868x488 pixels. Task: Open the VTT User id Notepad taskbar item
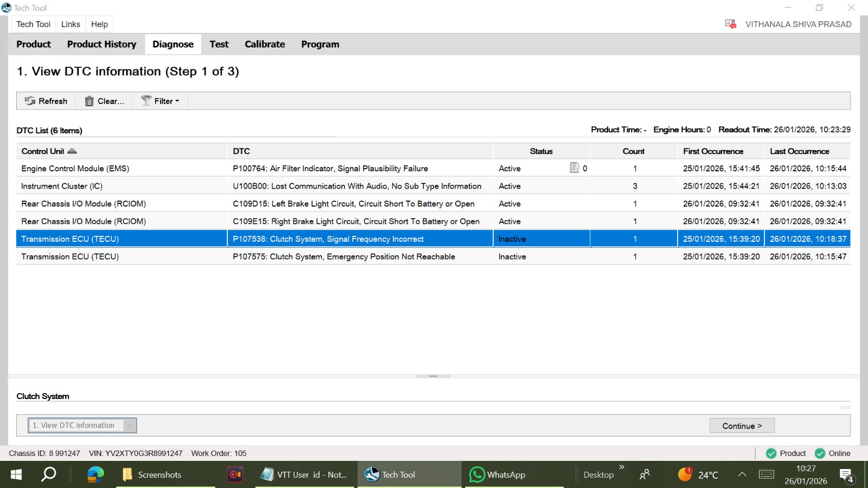pos(305,474)
